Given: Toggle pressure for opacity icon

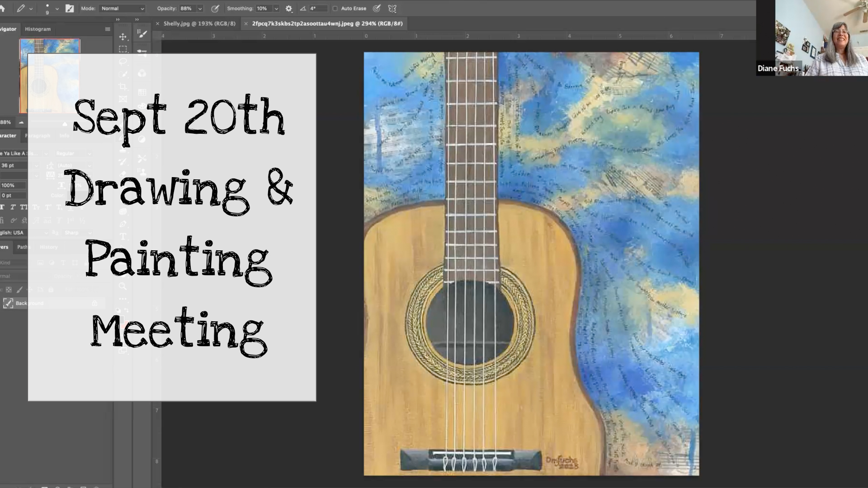Looking at the screenshot, I should [x=215, y=8].
